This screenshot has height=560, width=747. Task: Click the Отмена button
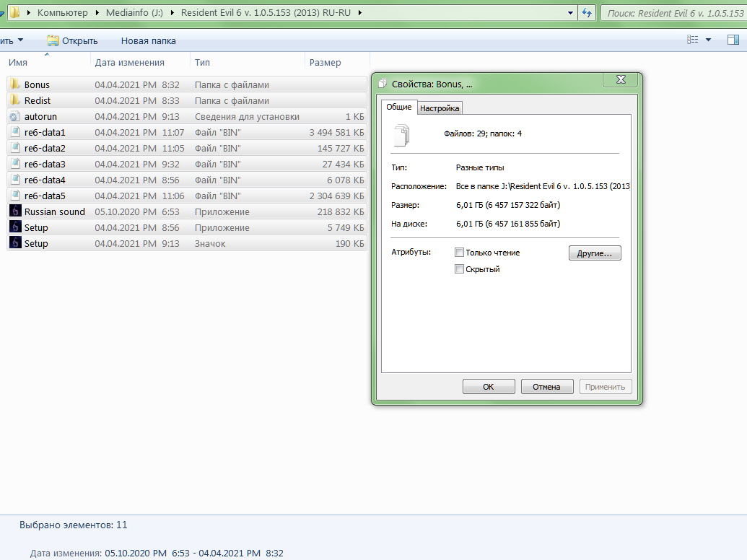pyautogui.click(x=546, y=387)
